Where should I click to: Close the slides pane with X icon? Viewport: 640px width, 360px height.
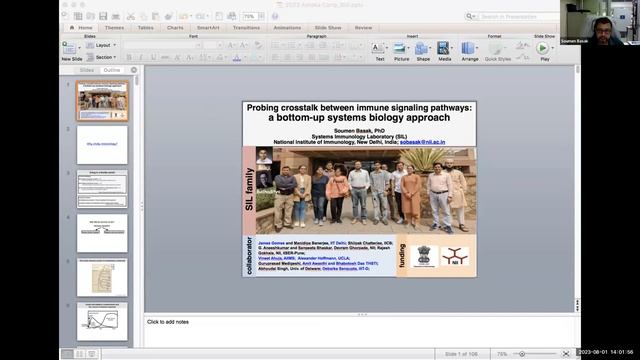pyautogui.click(x=134, y=70)
